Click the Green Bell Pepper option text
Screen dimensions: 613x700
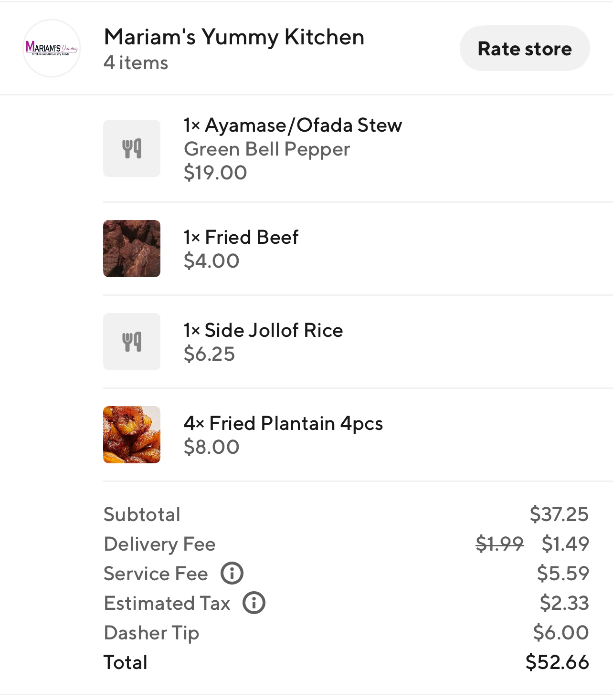(267, 149)
